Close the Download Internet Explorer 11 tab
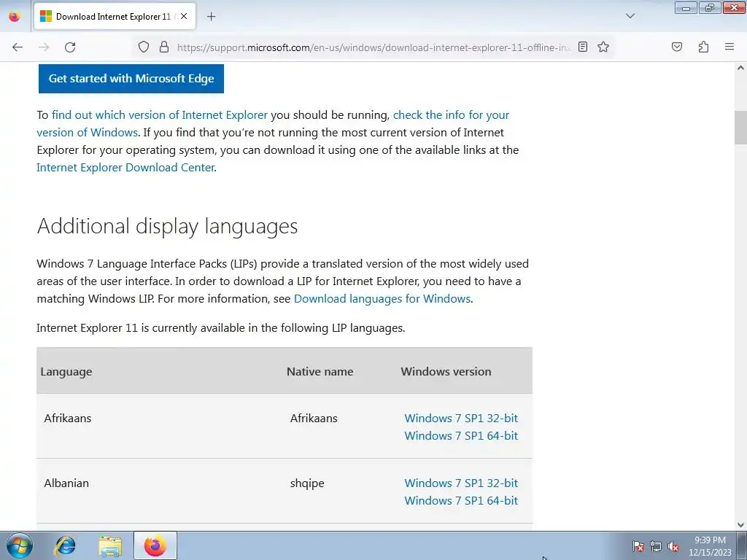The image size is (747, 560). (x=184, y=16)
